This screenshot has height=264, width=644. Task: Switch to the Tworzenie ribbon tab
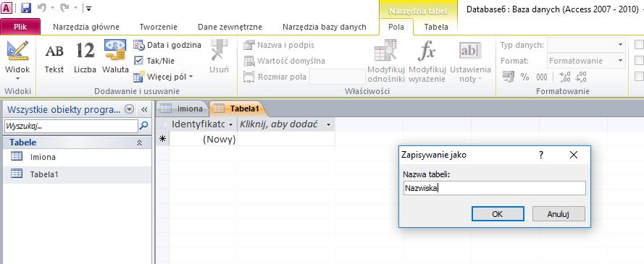tap(159, 27)
